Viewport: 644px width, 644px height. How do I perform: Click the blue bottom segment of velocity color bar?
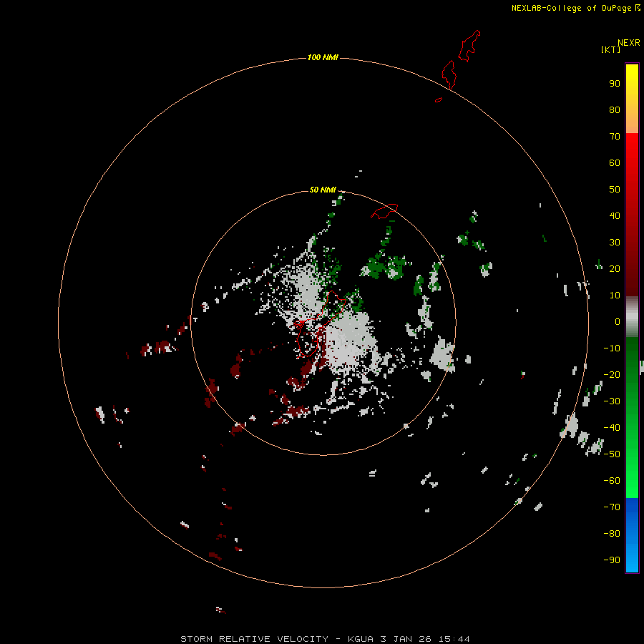tap(632, 535)
